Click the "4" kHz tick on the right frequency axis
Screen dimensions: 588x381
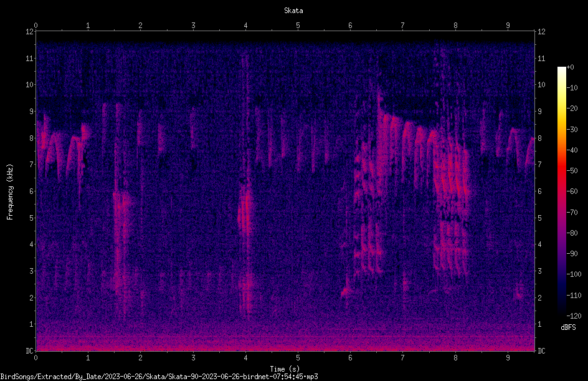(539, 244)
